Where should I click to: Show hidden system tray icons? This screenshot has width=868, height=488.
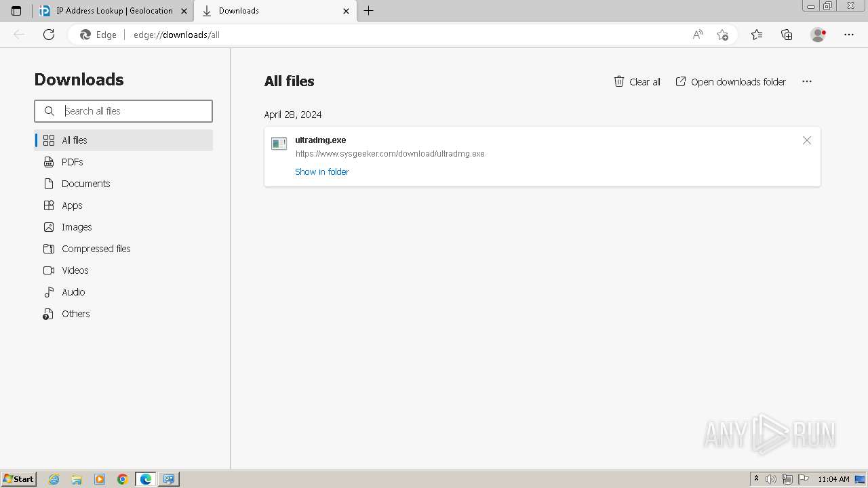pos(757,479)
